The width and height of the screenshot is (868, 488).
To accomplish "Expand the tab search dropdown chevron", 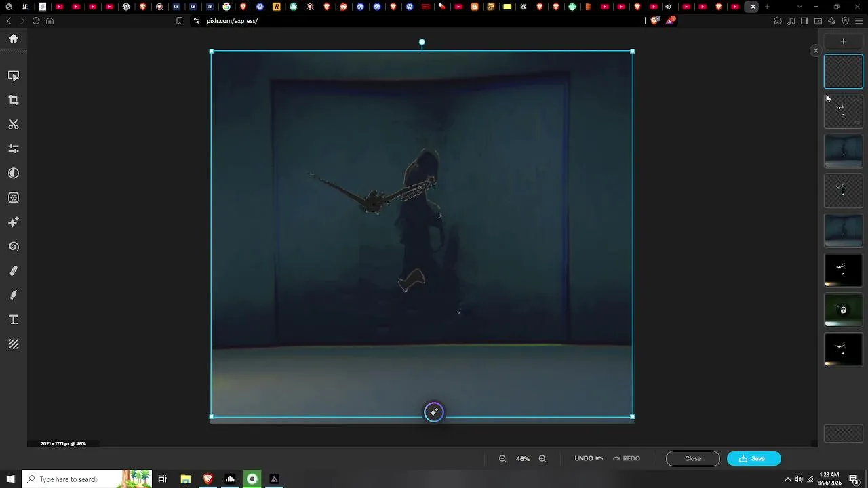I will click(798, 7).
